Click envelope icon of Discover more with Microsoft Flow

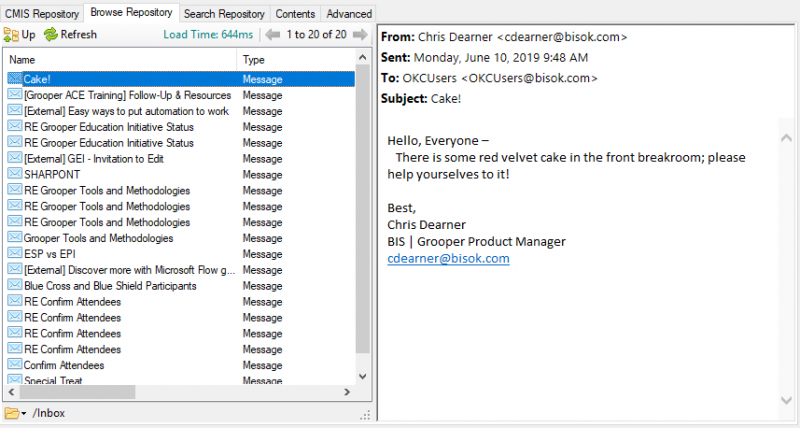coord(15,269)
